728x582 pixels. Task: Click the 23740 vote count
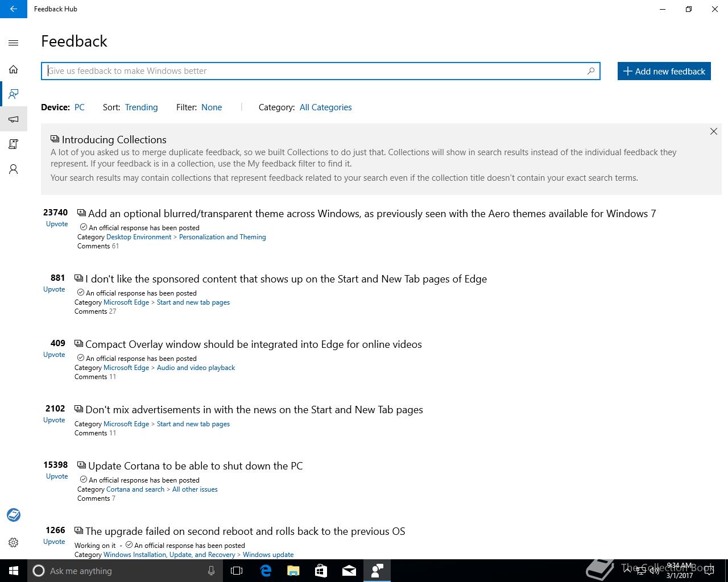pyautogui.click(x=56, y=213)
